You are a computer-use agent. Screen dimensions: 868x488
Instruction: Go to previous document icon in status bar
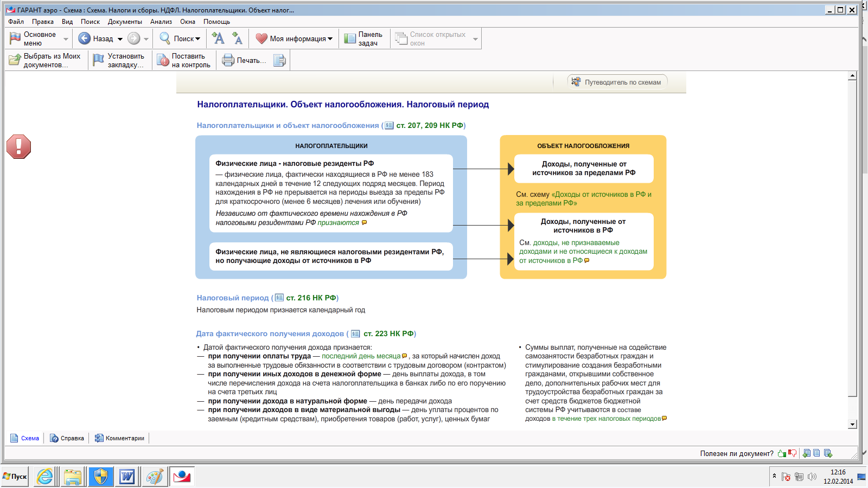(807, 453)
